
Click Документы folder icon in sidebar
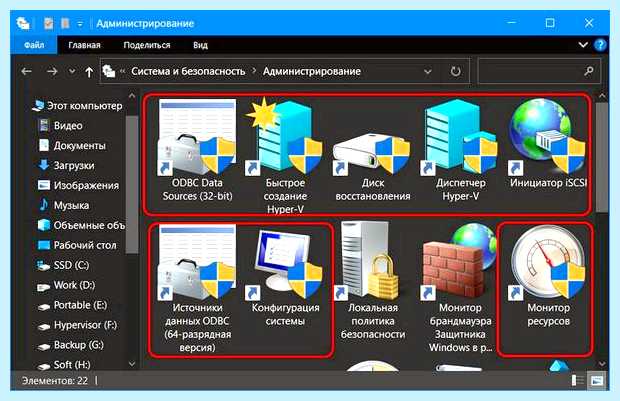(43, 145)
